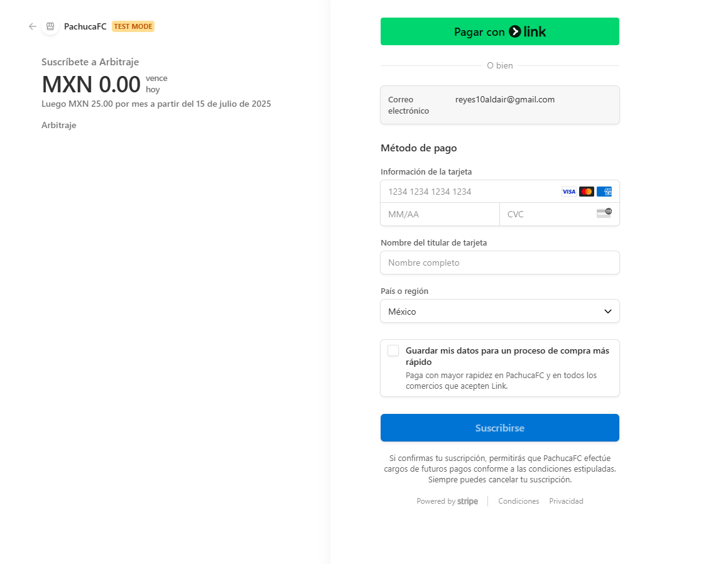Click the PachucaFC store icon
728x564 pixels.
pyautogui.click(x=50, y=26)
